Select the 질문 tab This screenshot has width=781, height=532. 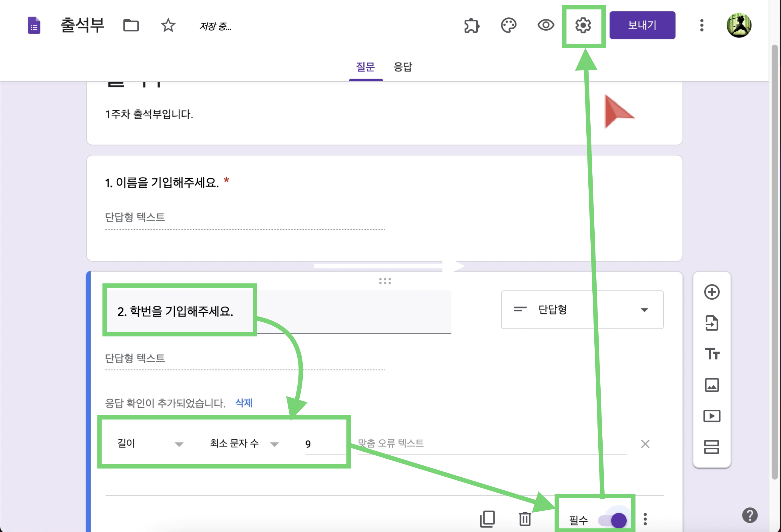[x=365, y=67]
